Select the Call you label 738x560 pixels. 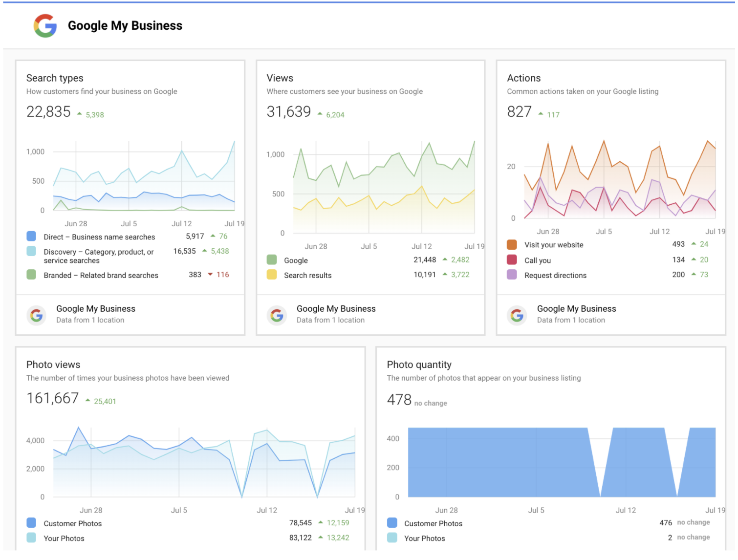click(x=538, y=261)
